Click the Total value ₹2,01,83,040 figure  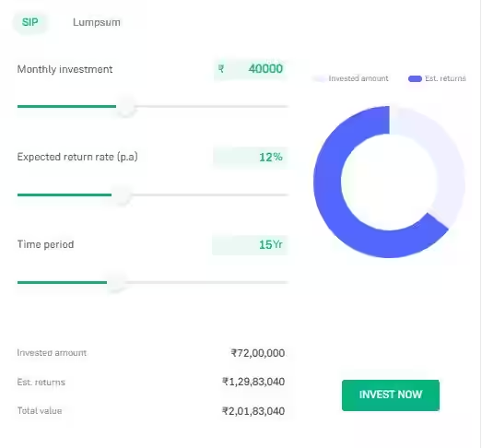(253, 411)
